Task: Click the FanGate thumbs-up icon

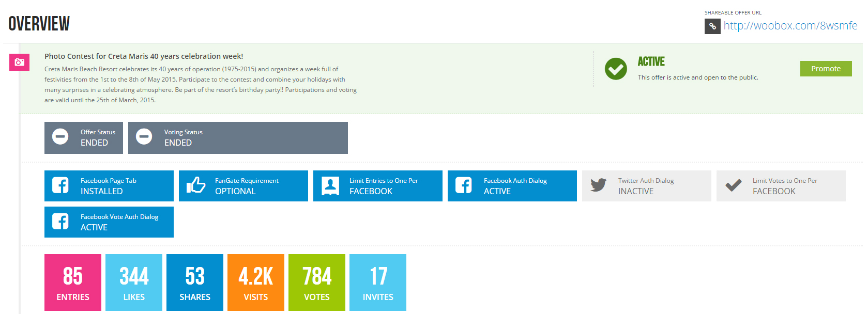Action: click(196, 185)
